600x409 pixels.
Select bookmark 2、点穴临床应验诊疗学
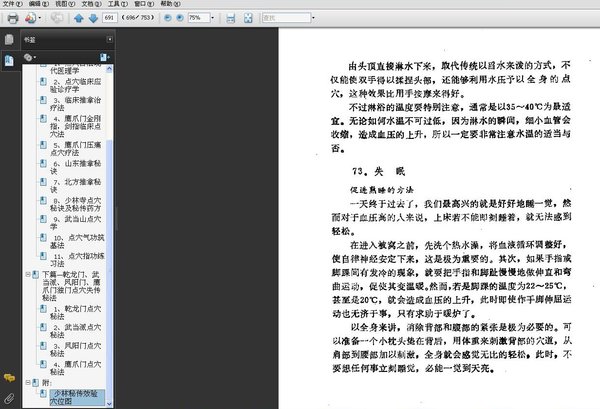[75, 85]
